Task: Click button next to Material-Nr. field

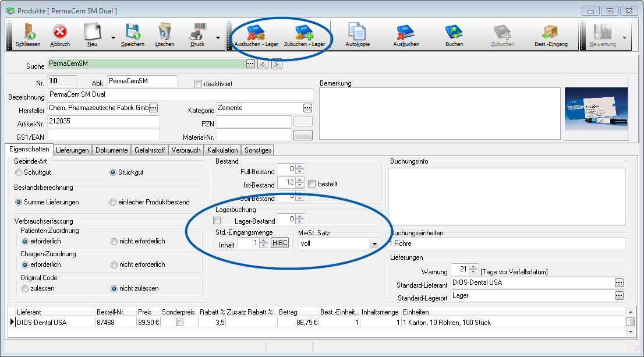Action: (x=303, y=135)
